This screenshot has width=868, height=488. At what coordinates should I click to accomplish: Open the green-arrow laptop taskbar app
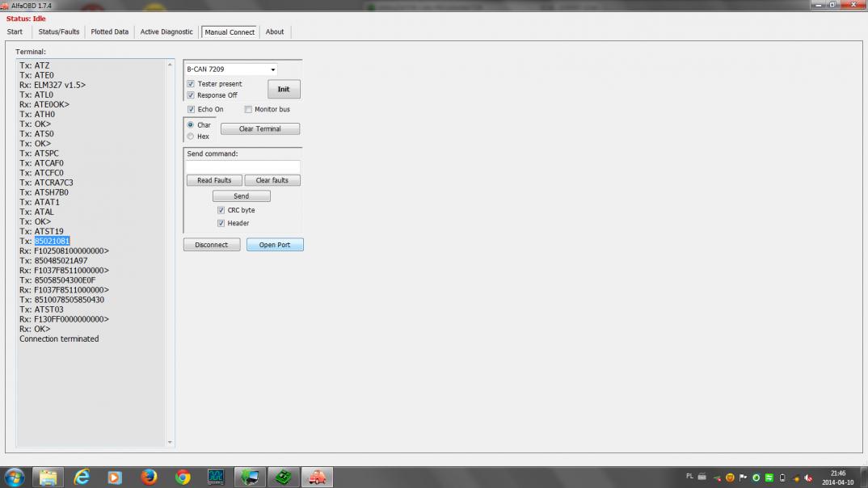(x=250, y=477)
